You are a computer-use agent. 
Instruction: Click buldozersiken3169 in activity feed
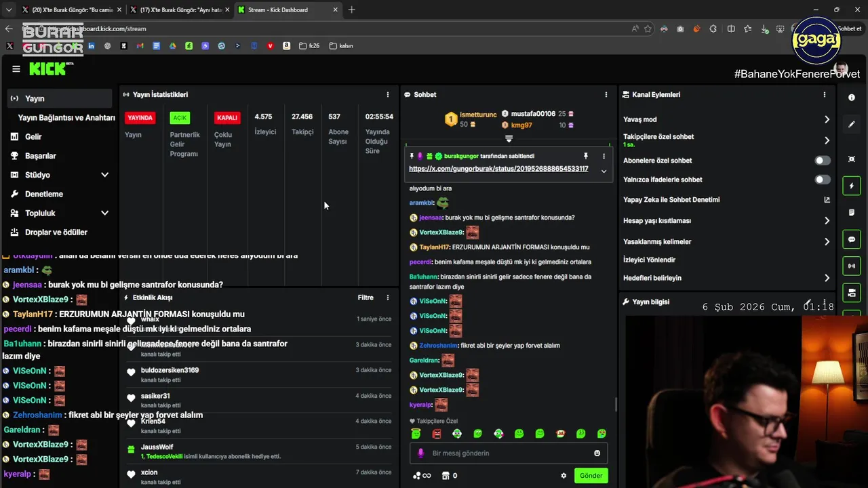tap(170, 370)
